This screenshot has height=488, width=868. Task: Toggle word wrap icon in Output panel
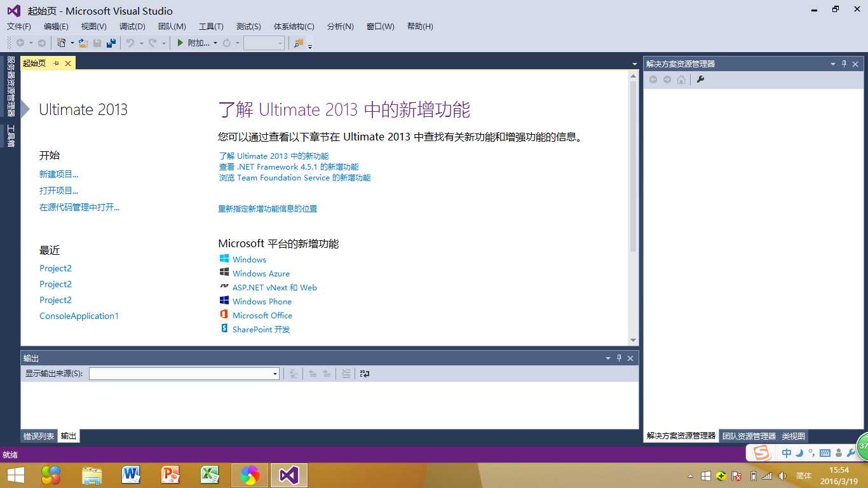(x=365, y=374)
